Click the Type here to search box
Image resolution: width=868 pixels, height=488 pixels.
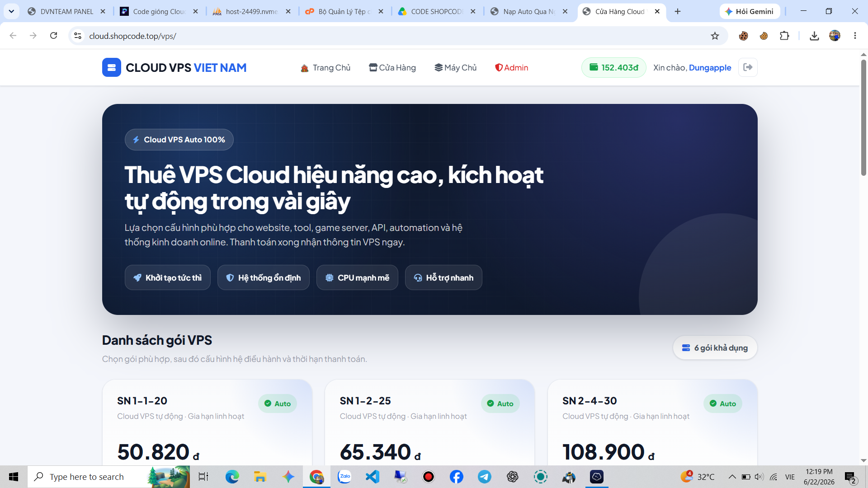click(108, 477)
